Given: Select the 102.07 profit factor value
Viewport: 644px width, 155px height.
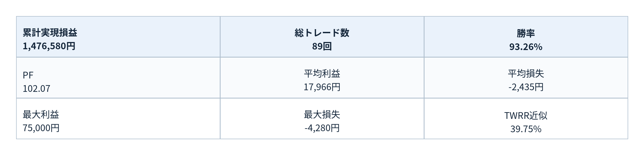Looking at the screenshot, I should [x=36, y=89].
